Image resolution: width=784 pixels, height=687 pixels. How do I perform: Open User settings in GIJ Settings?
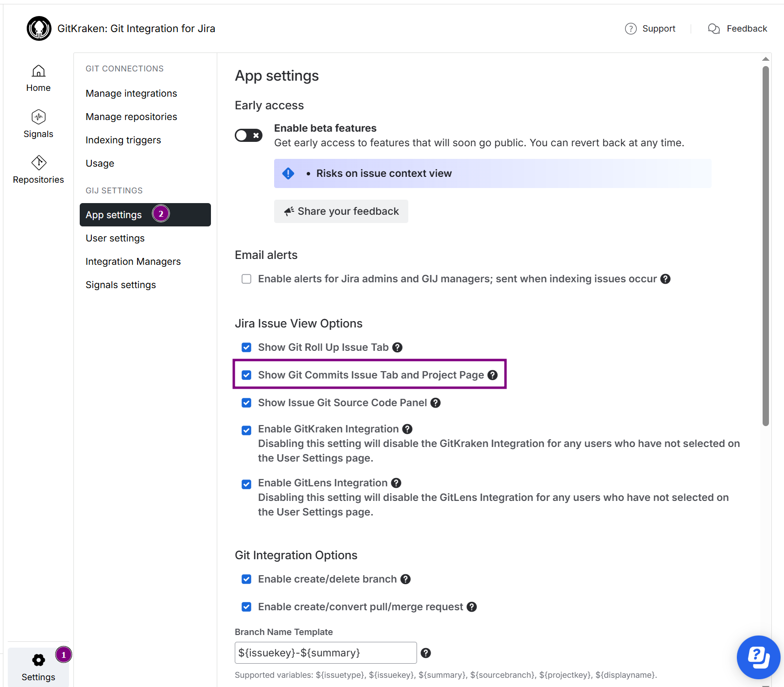click(x=115, y=238)
